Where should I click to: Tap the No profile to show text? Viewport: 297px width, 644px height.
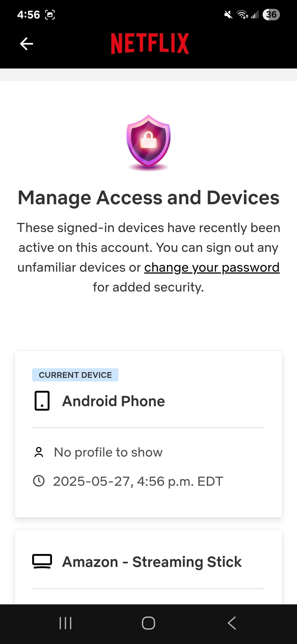(x=108, y=452)
